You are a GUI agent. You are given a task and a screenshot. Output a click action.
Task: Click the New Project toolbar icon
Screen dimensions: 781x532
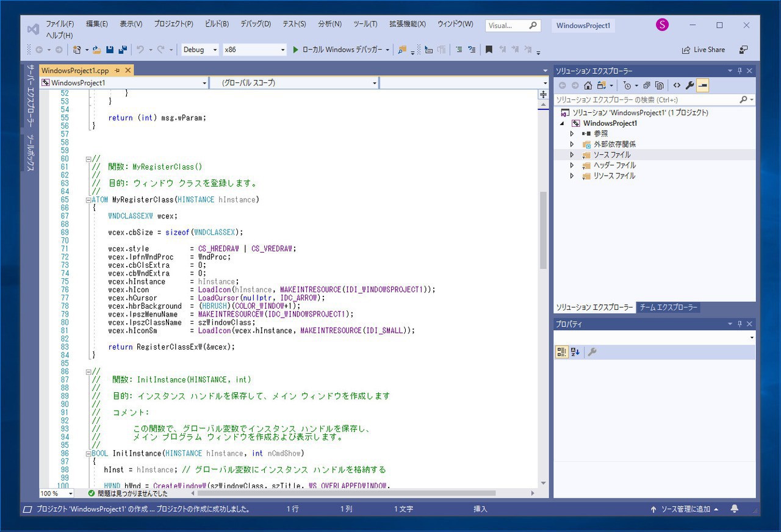(x=77, y=49)
